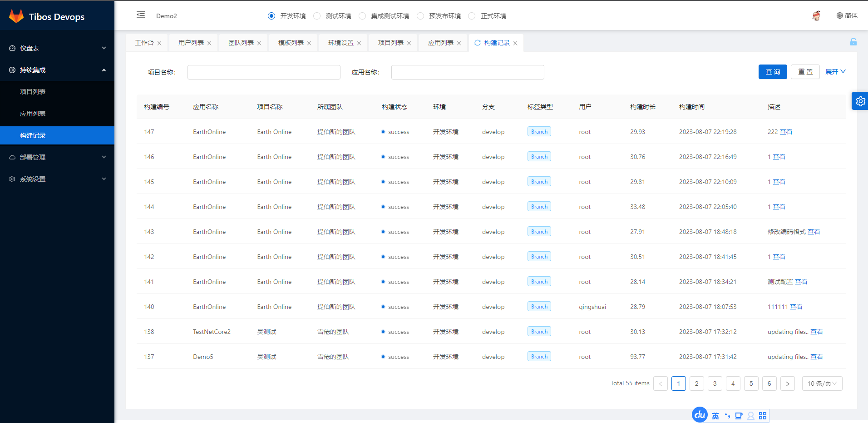Go to page 6
Image resolution: width=868 pixels, height=423 pixels.
[769, 383]
